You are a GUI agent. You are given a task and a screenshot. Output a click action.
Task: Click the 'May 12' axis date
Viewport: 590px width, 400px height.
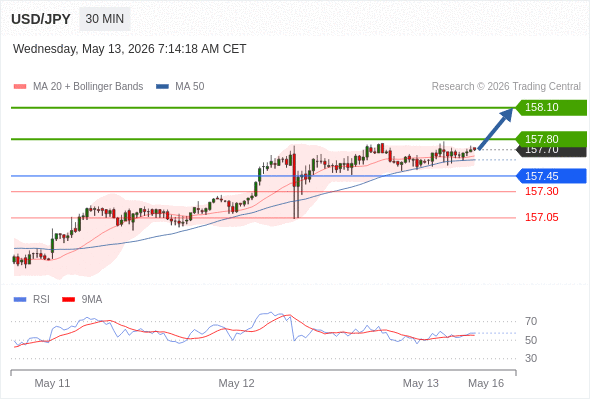click(236, 383)
